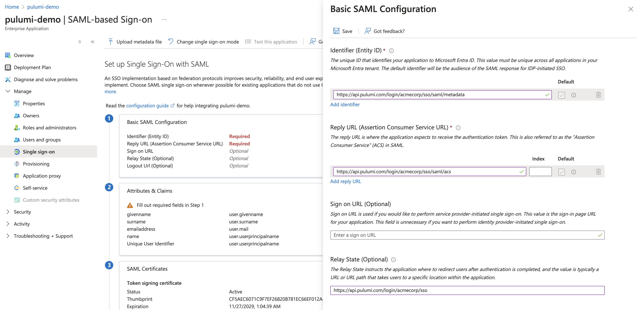The height and width of the screenshot is (310, 644).
Task: Open the more options ellipsis by page title
Action: coord(164,20)
